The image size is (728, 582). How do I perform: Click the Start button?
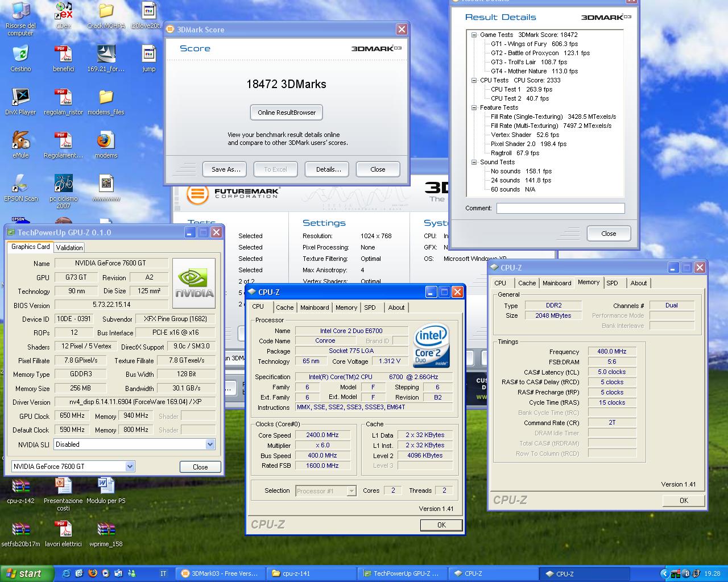click(x=27, y=573)
